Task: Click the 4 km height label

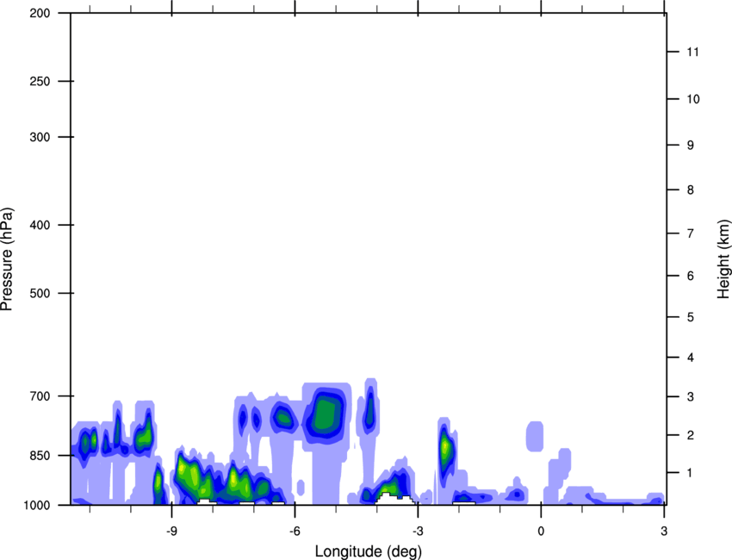Action: click(691, 358)
